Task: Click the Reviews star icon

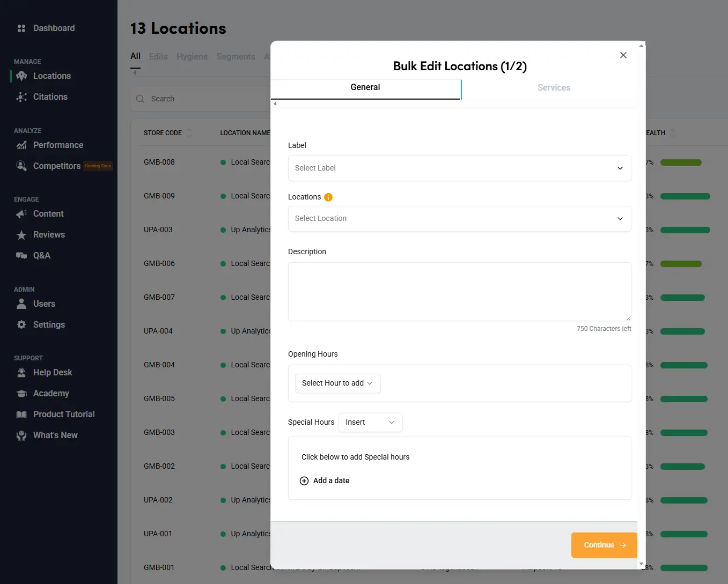Action: click(x=21, y=235)
